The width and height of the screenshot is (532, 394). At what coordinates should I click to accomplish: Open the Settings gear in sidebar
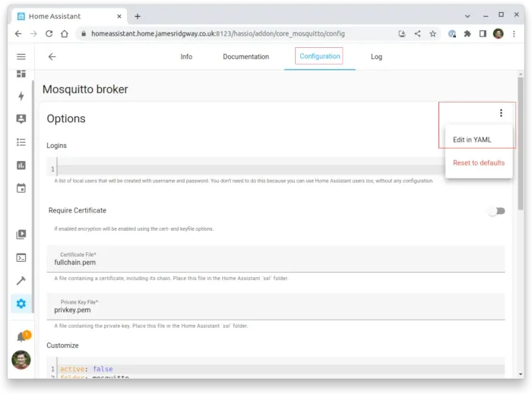pos(21,304)
